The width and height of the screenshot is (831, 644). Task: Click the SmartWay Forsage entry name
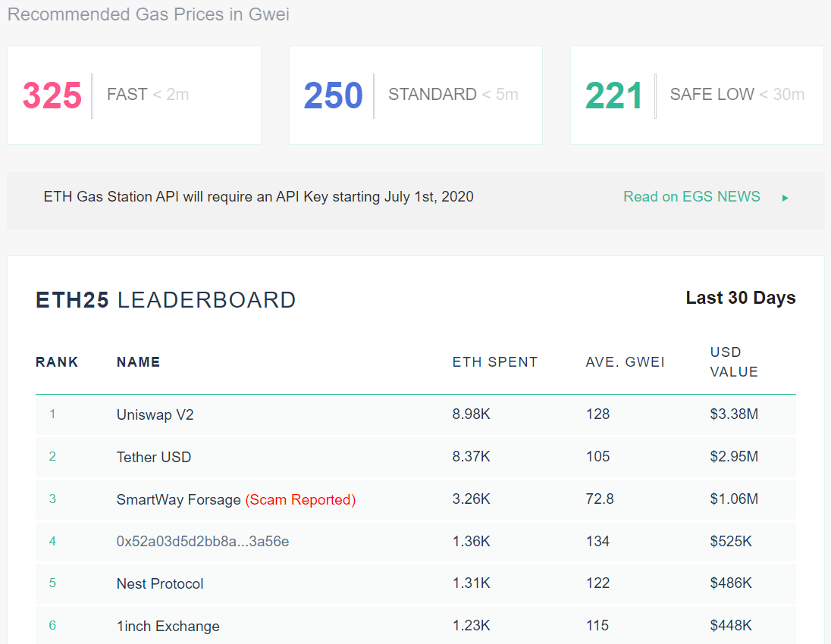click(178, 500)
